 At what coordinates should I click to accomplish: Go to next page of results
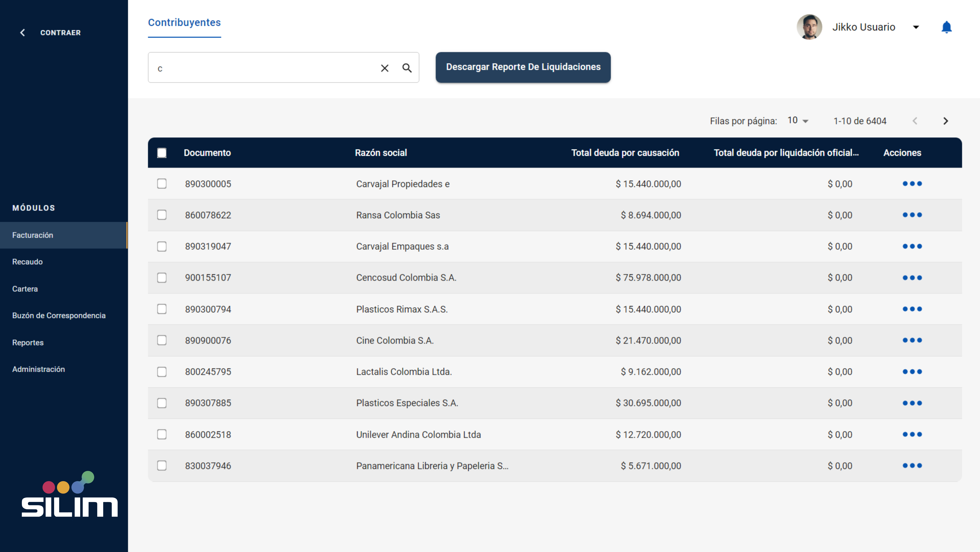point(946,121)
